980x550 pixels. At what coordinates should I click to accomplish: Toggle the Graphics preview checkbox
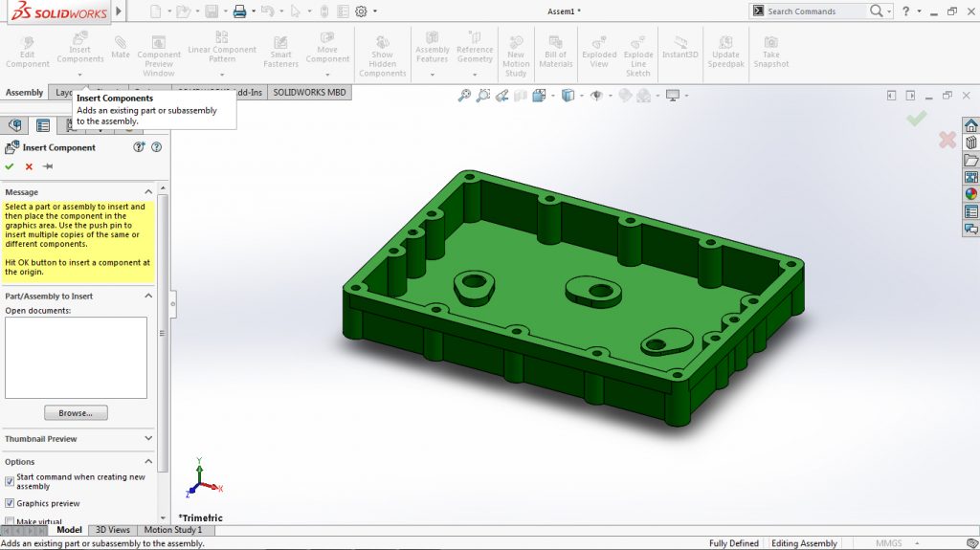coord(10,503)
